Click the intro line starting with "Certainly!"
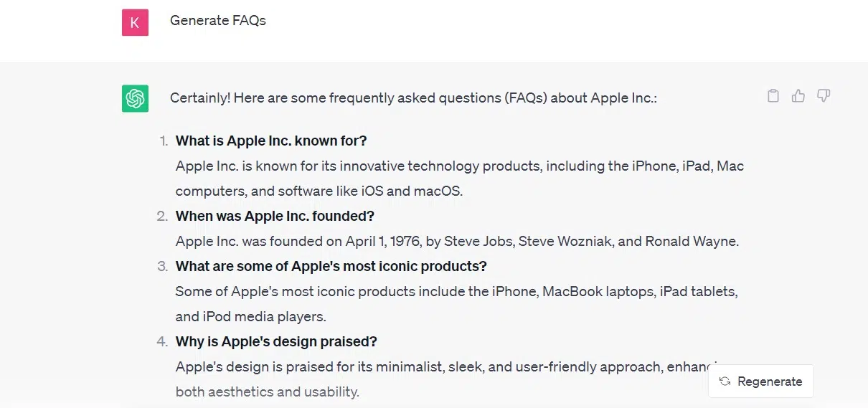The image size is (868, 408). 413,98
